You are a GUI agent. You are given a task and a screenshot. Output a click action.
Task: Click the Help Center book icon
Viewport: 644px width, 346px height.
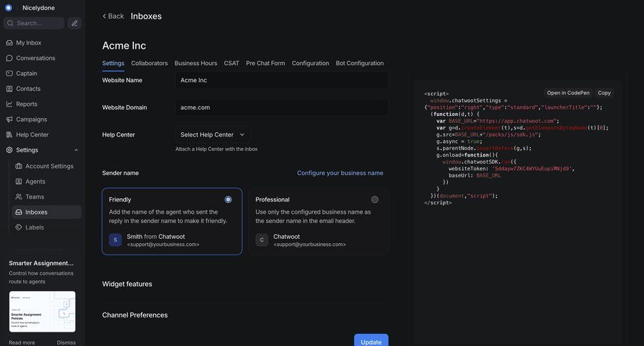click(9, 134)
